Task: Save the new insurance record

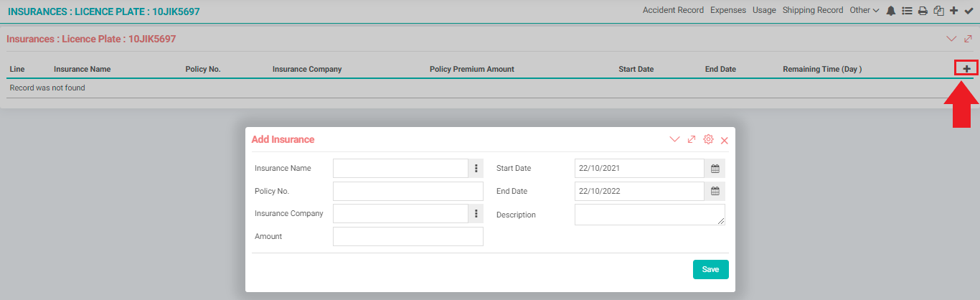Action: (710, 269)
